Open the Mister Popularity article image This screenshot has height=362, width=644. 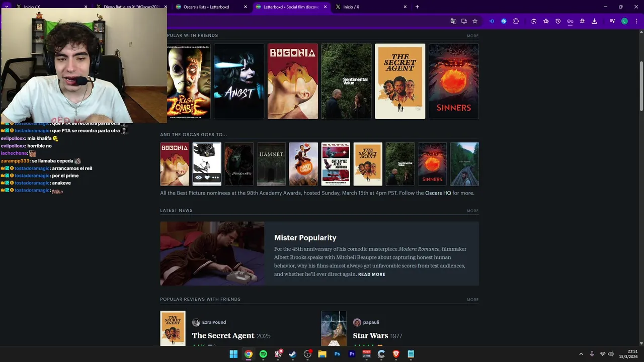tap(212, 253)
